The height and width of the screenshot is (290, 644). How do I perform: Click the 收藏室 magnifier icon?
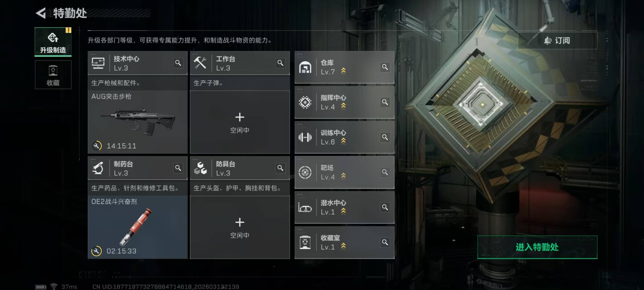(385, 242)
